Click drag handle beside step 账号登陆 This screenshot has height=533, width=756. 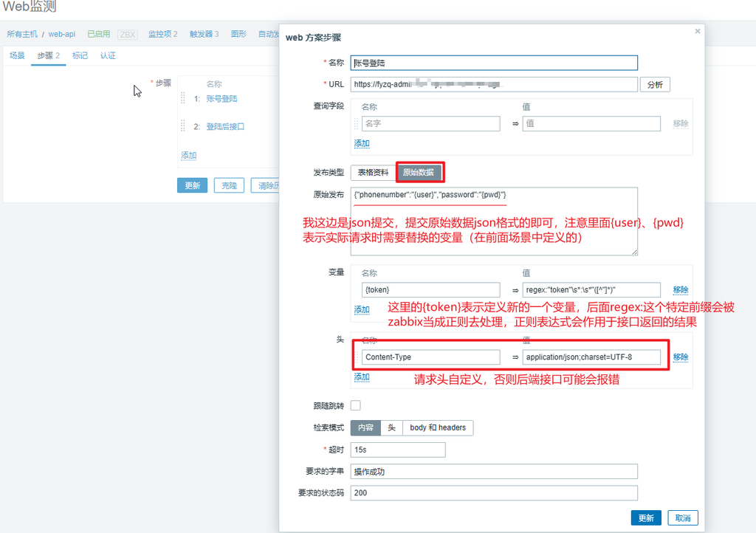click(x=183, y=98)
